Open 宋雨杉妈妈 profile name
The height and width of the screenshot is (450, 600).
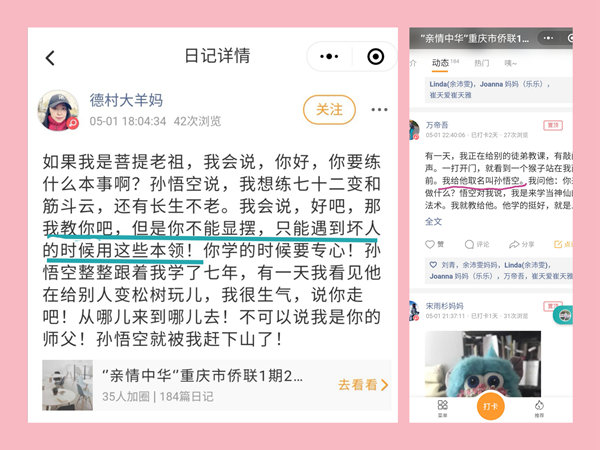(x=444, y=306)
